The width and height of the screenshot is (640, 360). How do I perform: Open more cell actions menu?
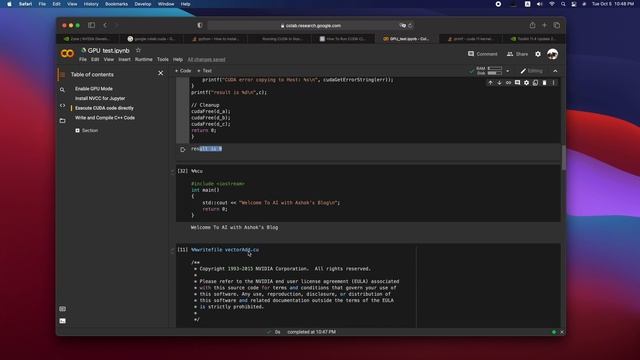(x=553, y=83)
